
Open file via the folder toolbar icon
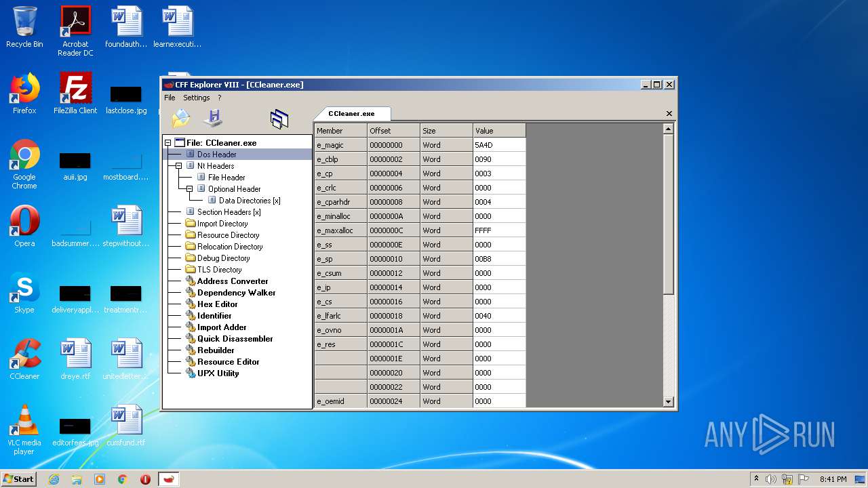[181, 119]
